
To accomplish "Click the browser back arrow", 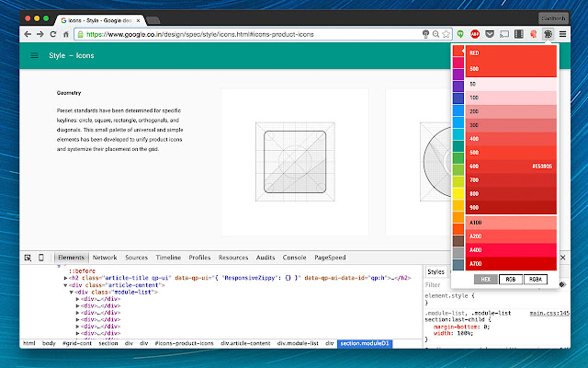I will click(27, 34).
